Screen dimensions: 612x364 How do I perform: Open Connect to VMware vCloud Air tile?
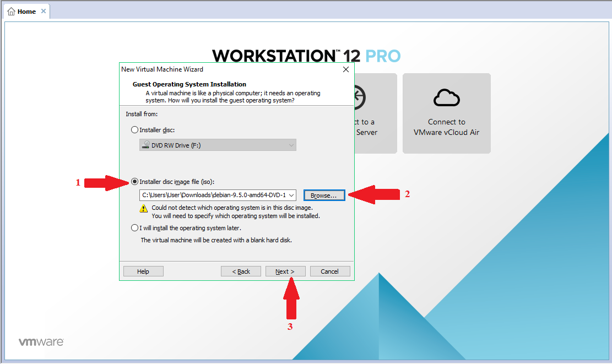447,113
